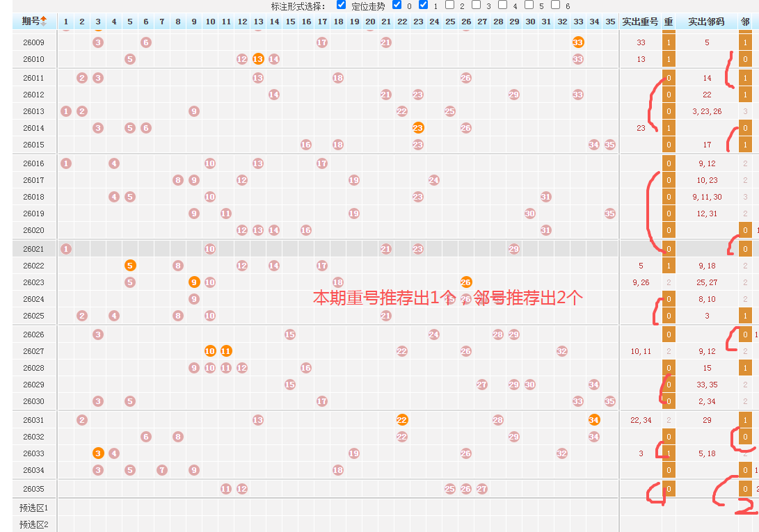Click the highlighted row 26021 issue number
Screen dimensions: 759x532
pos(33,248)
